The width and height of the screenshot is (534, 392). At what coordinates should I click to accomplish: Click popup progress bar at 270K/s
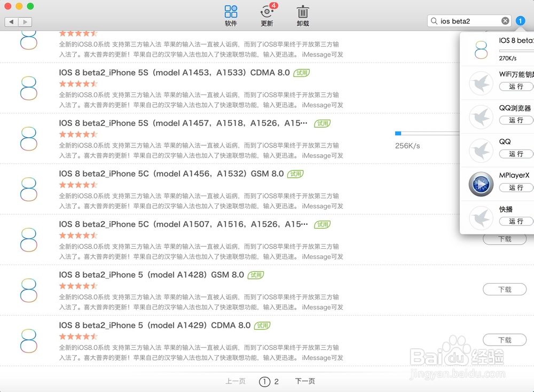tap(516, 51)
